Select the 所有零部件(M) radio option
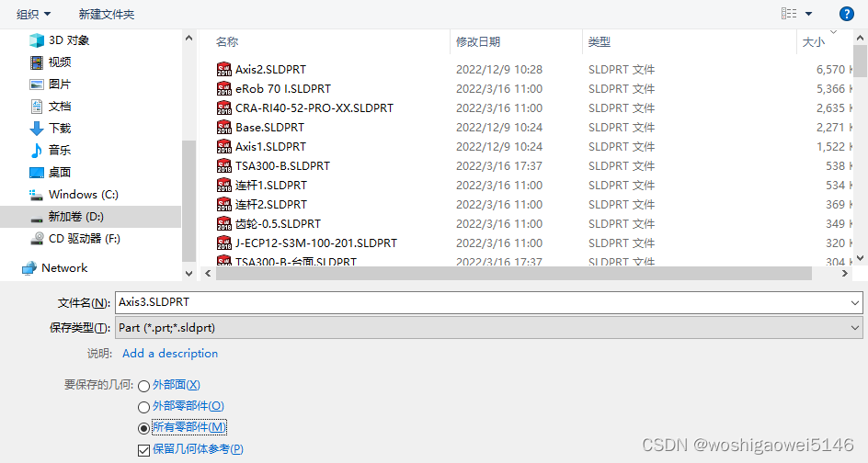This screenshot has height=463, width=868. [144, 428]
